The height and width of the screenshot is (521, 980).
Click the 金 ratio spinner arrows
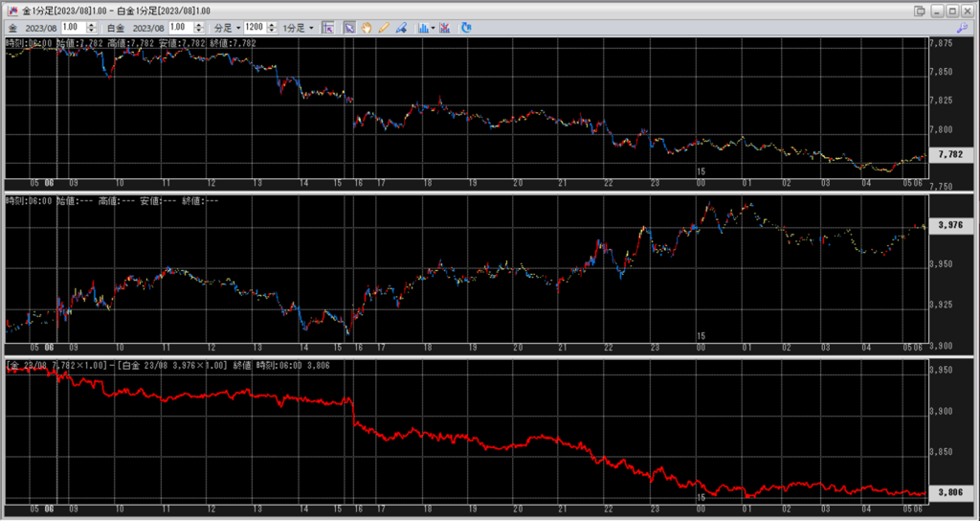(93, 29)
